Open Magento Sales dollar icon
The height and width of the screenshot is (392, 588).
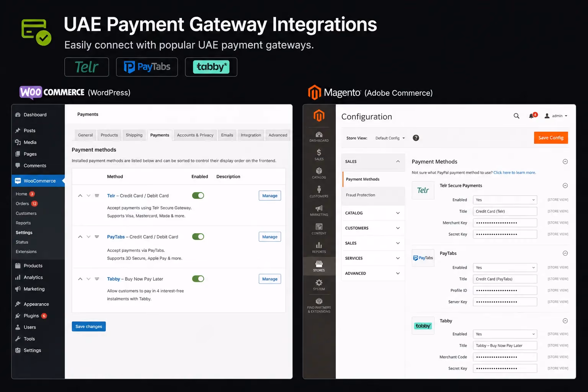(x=319, y=155)
